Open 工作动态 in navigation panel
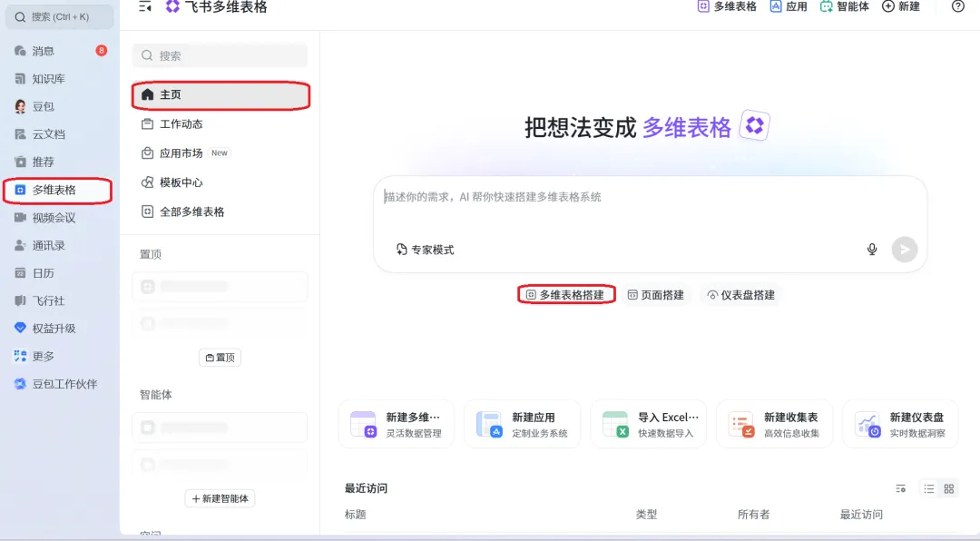 (220, 123)
